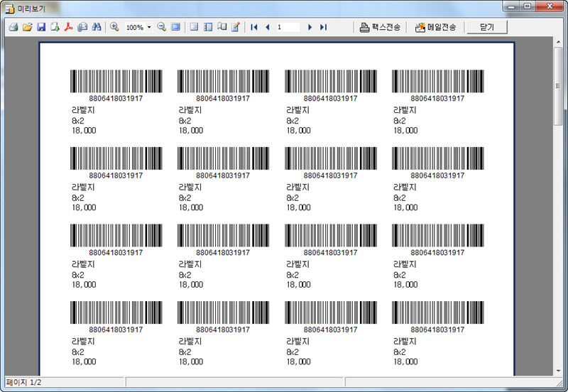568x392 pixels.
Task: Click the 미리보기 window title icon
Action: (10, 8)
